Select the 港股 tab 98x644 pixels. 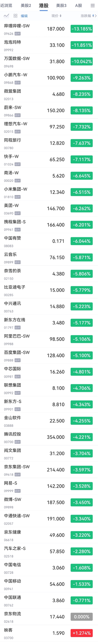click(x=44, y=5)
